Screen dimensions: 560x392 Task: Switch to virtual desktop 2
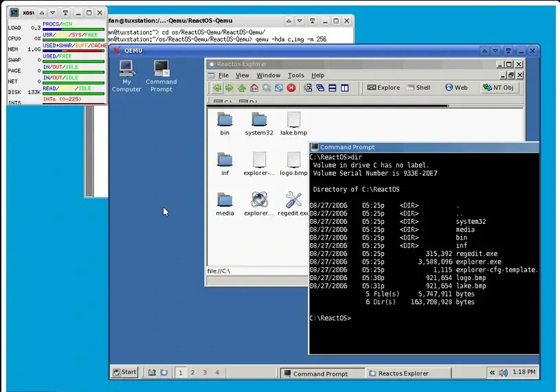pos(192,373)
